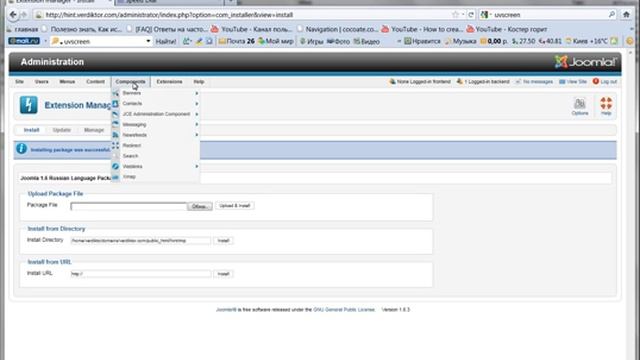Open the Users menu
The height and width of the screenshot is (360, 640).
[42, 82]
